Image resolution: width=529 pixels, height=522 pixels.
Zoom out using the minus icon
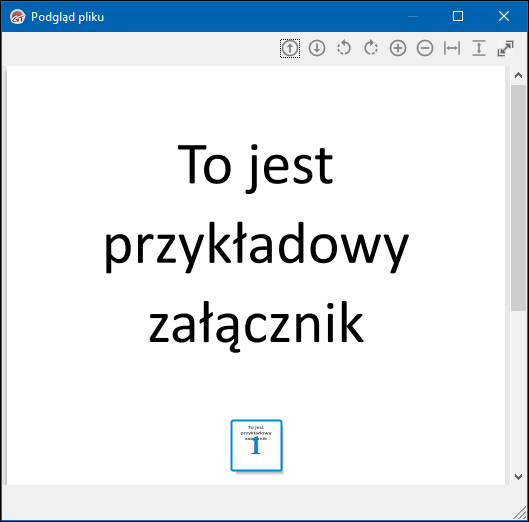425,48
